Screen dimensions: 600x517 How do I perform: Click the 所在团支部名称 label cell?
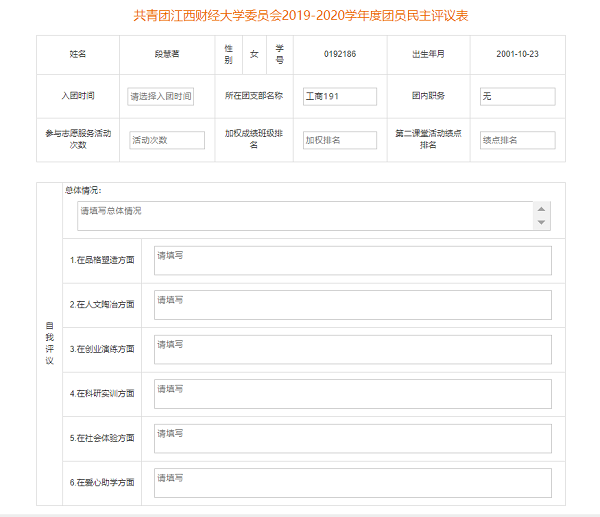coord(254,96)
